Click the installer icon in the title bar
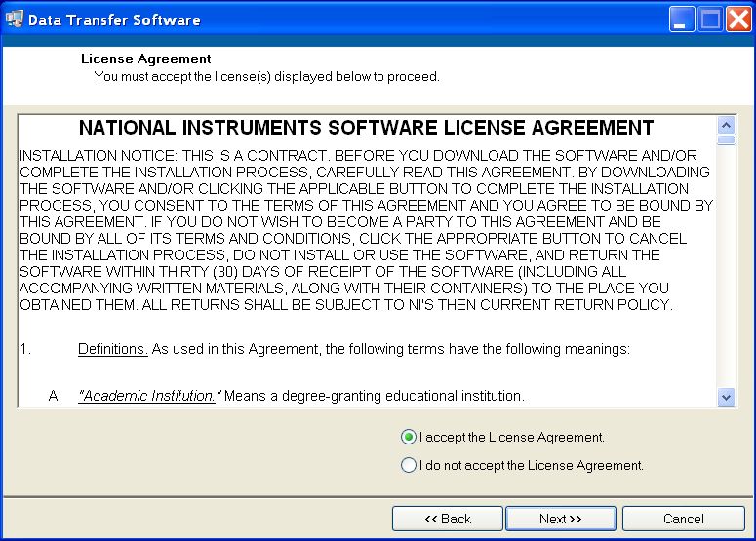 [x=14, y=19]
